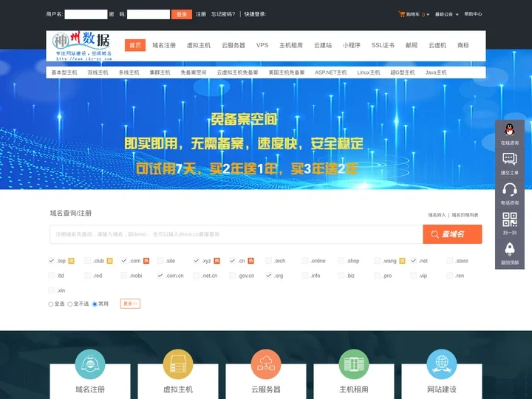This screenshot has width=532, height=399.
Task: Open the QQ online consultation icon
Action: (509, 130)
